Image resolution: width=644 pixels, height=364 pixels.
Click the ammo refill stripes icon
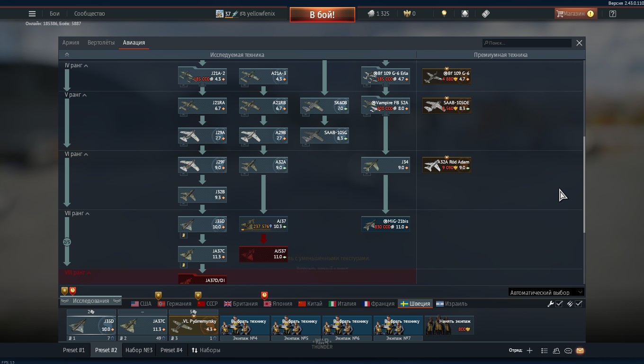[570, 304]
